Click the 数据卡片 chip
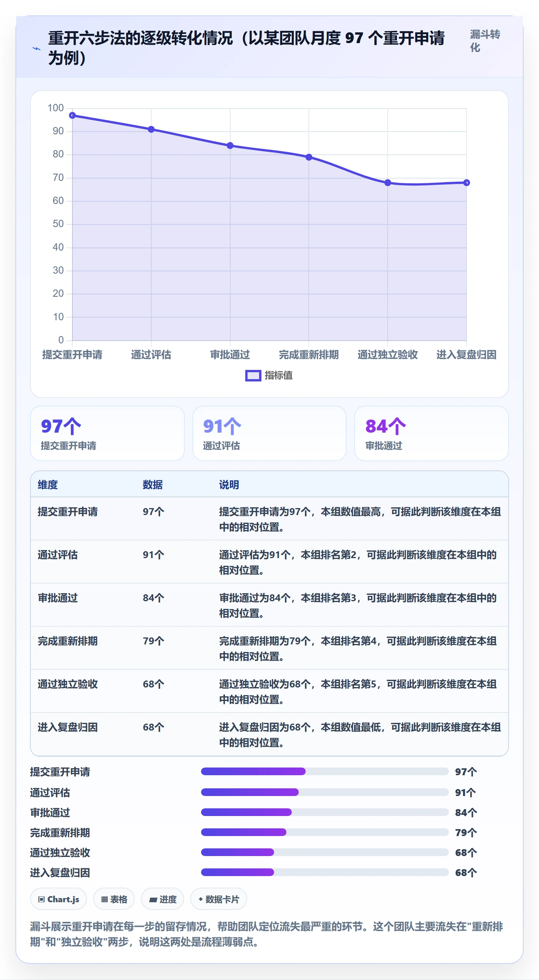The width and height of the screenshot is (539, 980). pyautogui.click(x=219, y=899)
